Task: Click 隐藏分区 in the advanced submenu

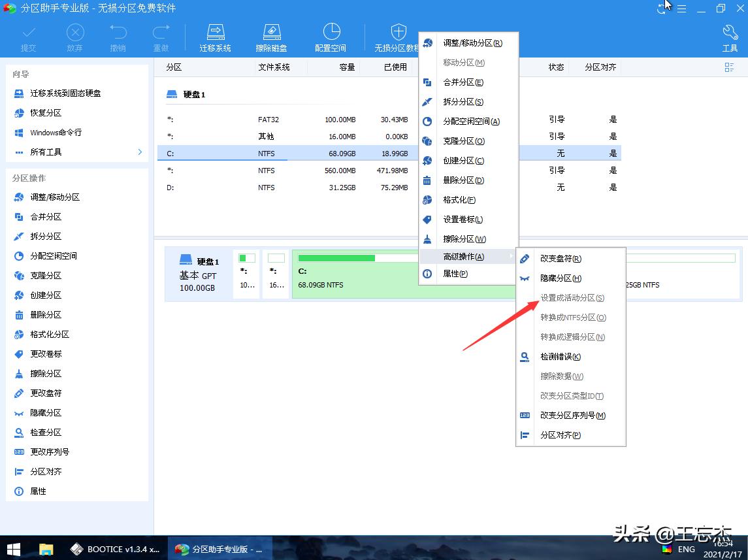Action: [561, 278]
